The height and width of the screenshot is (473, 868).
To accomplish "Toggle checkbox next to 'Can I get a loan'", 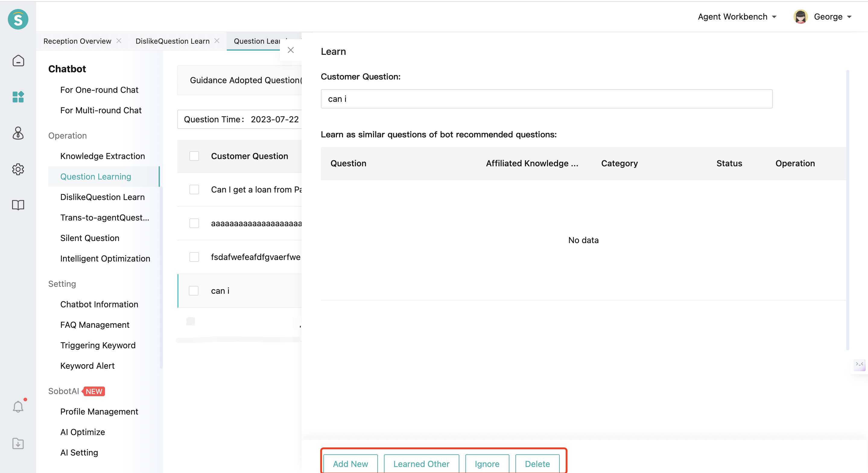I will tap(195, 189).
